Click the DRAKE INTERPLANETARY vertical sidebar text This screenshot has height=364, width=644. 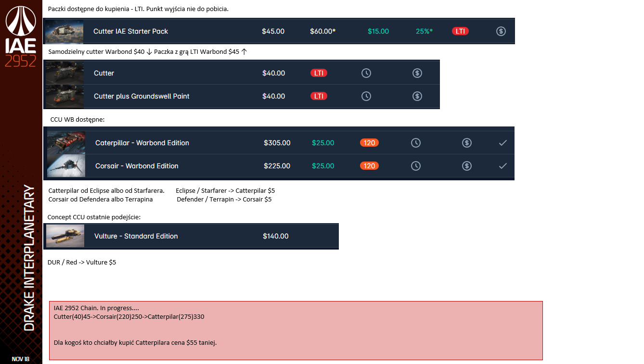click(29, 258)
